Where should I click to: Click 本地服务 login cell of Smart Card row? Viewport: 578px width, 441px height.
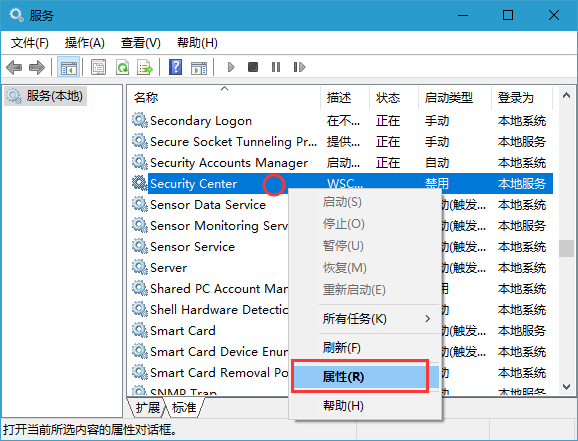point(522,331)
